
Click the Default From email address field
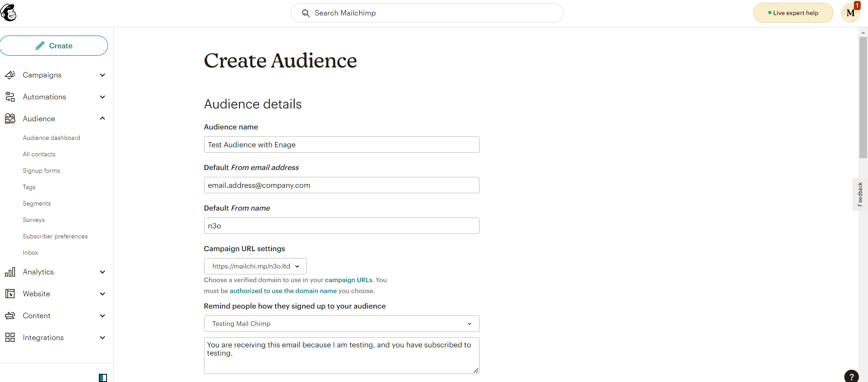click(342, 185)
